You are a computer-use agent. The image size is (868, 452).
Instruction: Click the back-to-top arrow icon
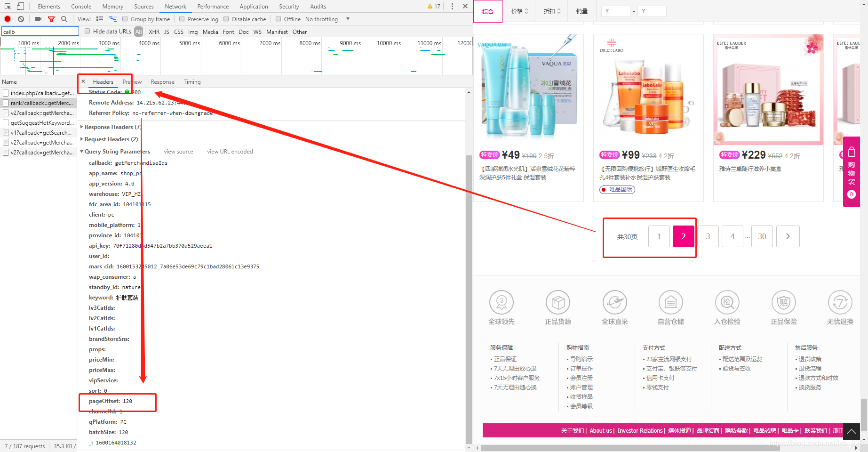[852, 431]
